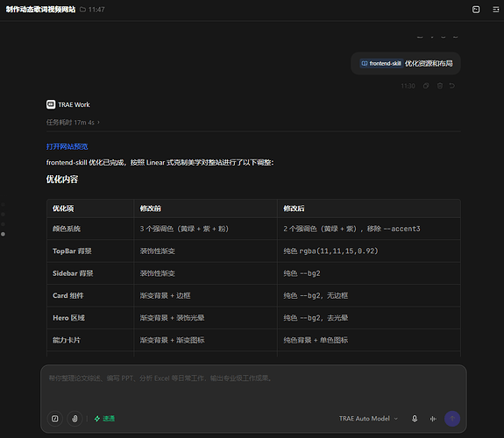This screenshot has width=504, height=438.
Task: Open the terminal panel icon
Action: pos(476,10)
